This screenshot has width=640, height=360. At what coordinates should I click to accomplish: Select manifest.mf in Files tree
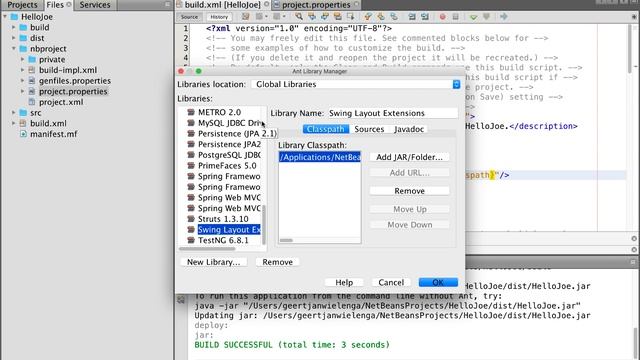(x=53, y=134)
